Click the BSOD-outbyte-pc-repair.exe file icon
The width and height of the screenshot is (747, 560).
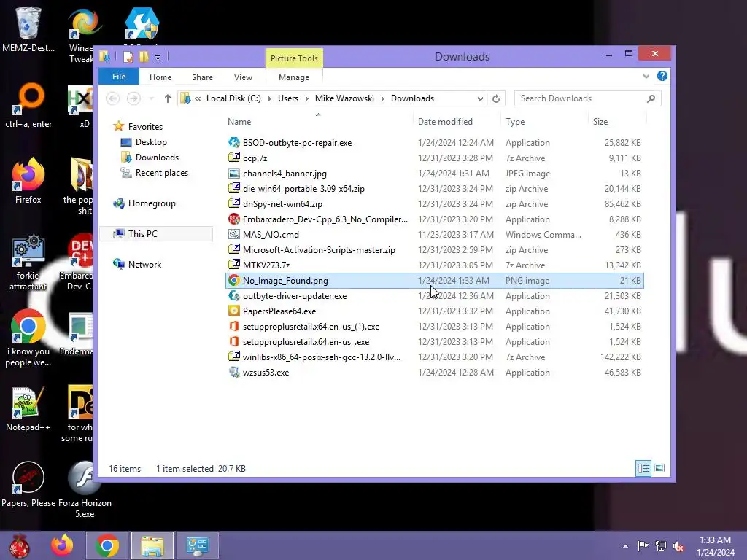tap(234, 142)
